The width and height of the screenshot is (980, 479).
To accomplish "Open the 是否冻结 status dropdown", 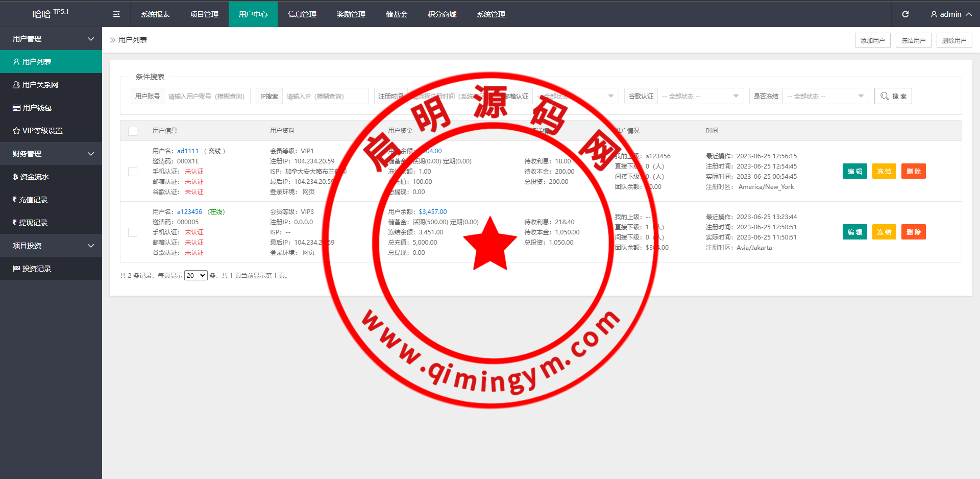I will (825, 96).
